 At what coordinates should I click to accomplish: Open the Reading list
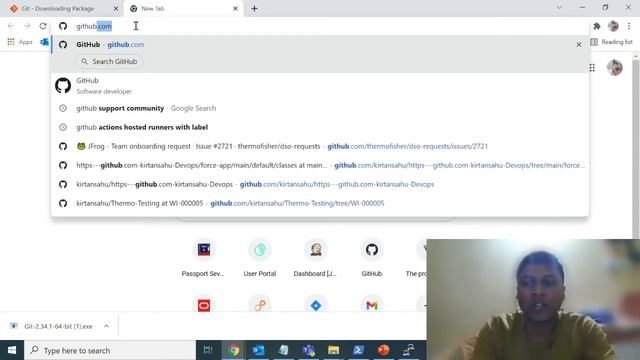(x=611, y=42)
